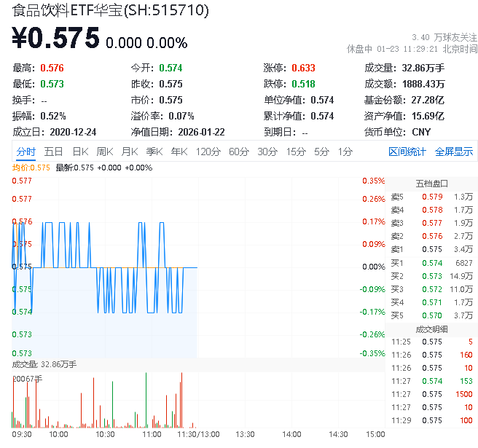Switch to the 120分 interval
This screenshot has width=478, height=448.
click(208, 152)
